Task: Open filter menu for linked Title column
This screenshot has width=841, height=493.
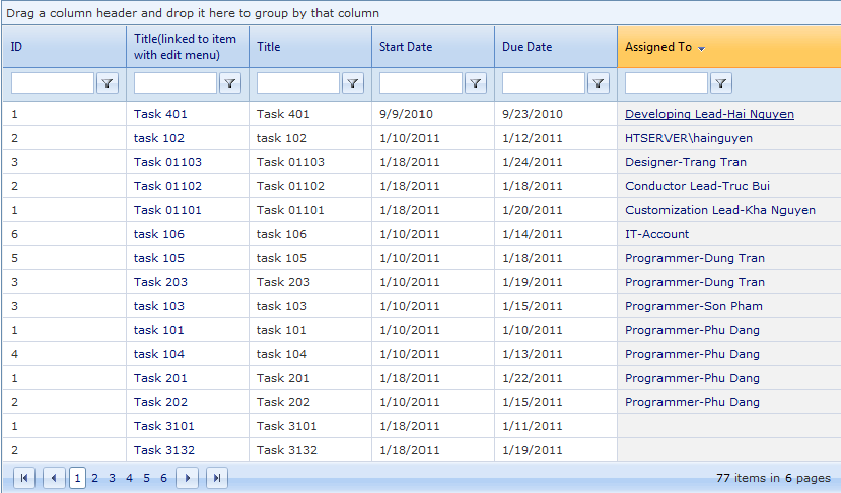Action: (230, 83)
